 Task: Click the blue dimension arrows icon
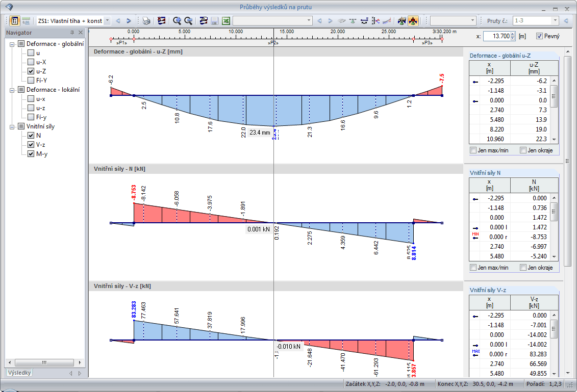pyautogui.click(x=364, y=21)
